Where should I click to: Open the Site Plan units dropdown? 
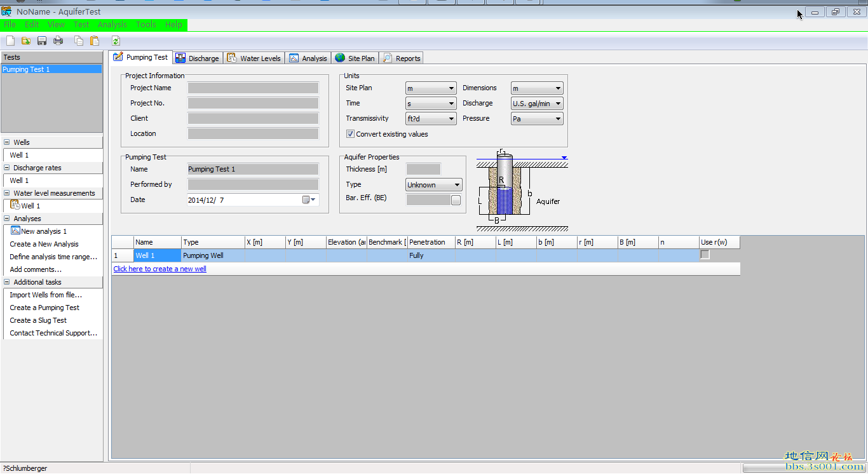coord(431,88)
